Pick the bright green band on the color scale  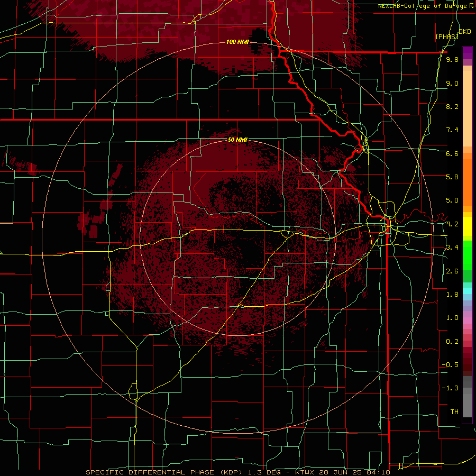(x=467, y=255)
